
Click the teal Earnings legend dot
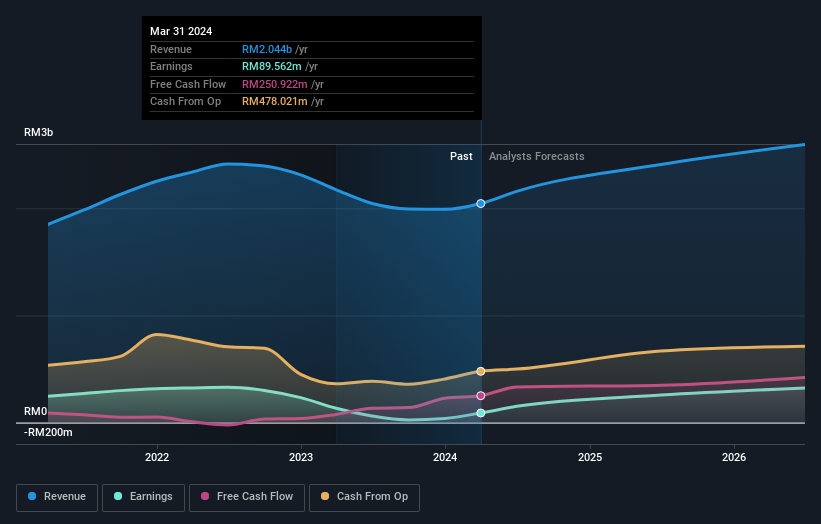pos(118,496)
